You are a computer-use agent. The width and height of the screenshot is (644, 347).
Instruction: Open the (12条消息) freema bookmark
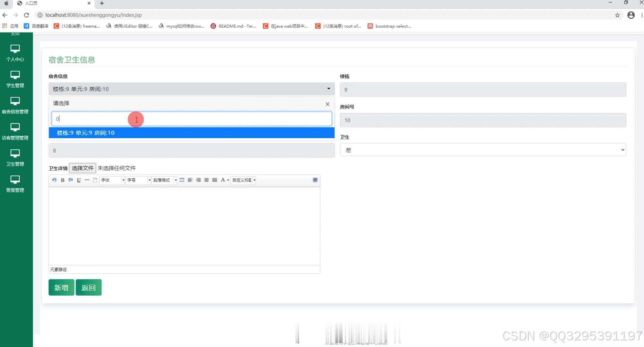[x=77, y=26]
